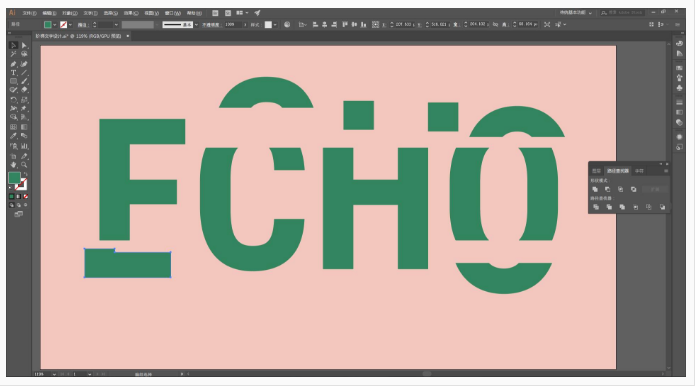Select the Pen tool
698x389 pixels.
click(x=13, y=64)
